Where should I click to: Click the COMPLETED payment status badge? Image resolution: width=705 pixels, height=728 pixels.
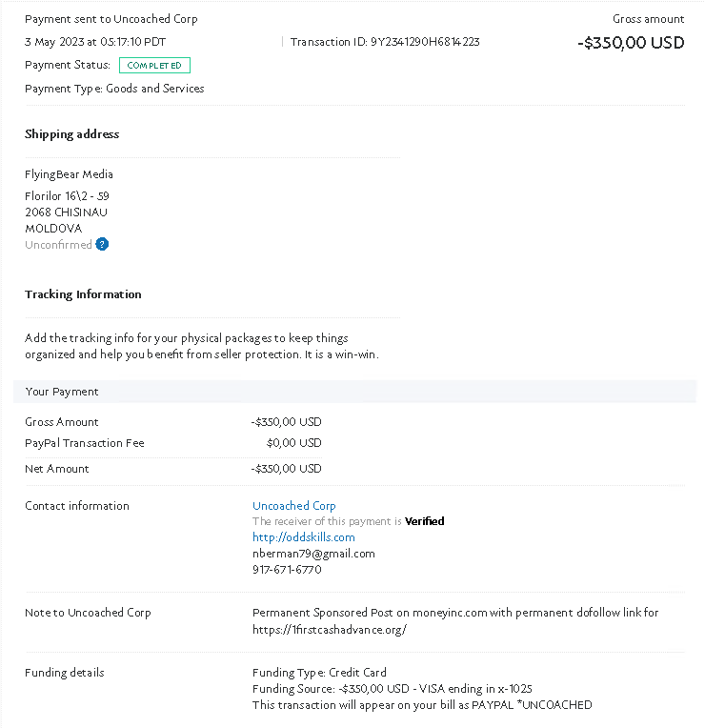click(x=154, y=66)
